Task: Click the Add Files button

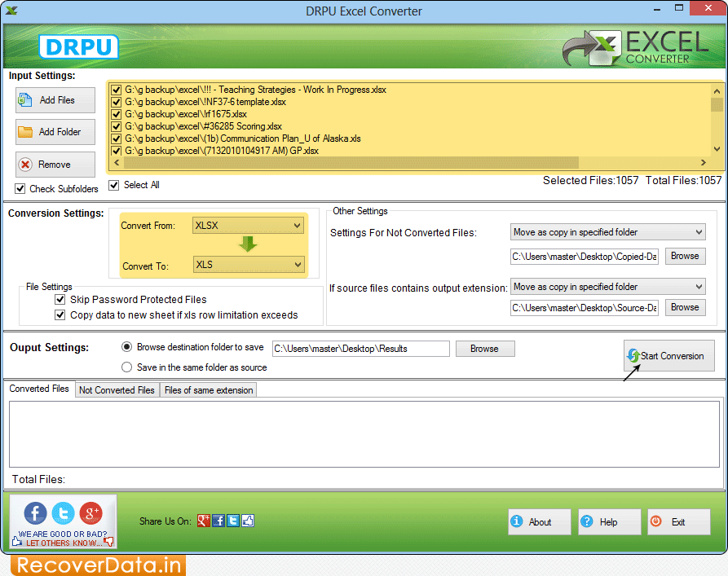Action: (55, 100)
